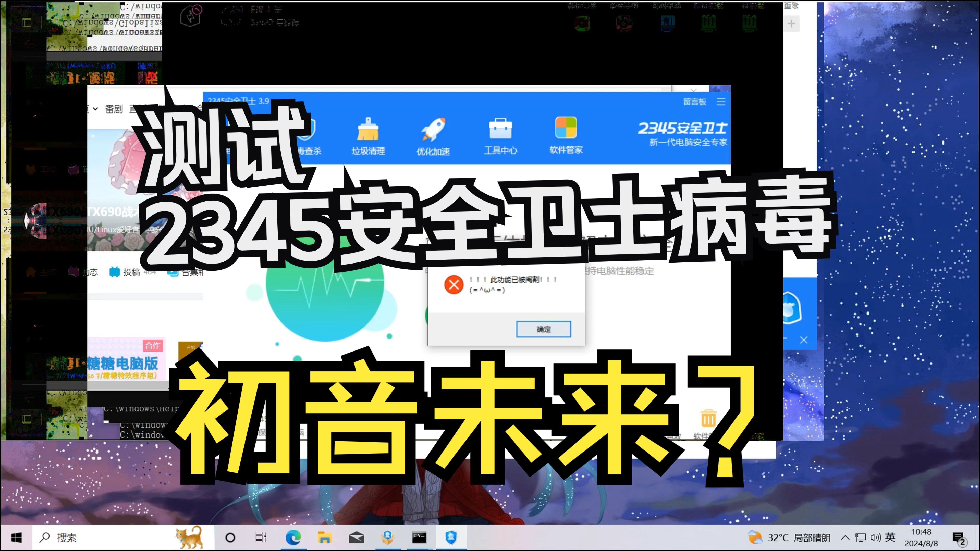Click 确定 in the error dialog

click(x=543, y=329)
